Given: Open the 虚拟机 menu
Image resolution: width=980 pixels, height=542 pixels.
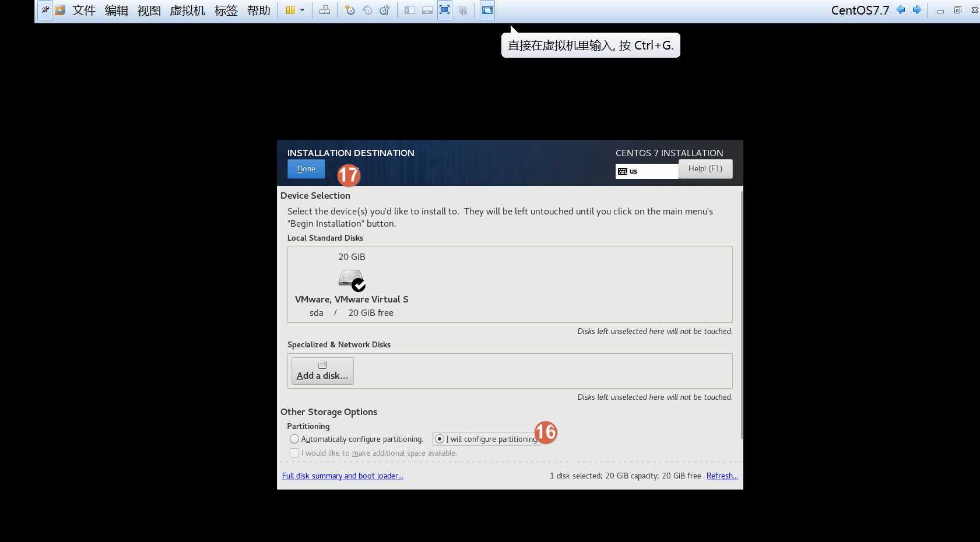Looking at the screenshot, I should point(188,10).
